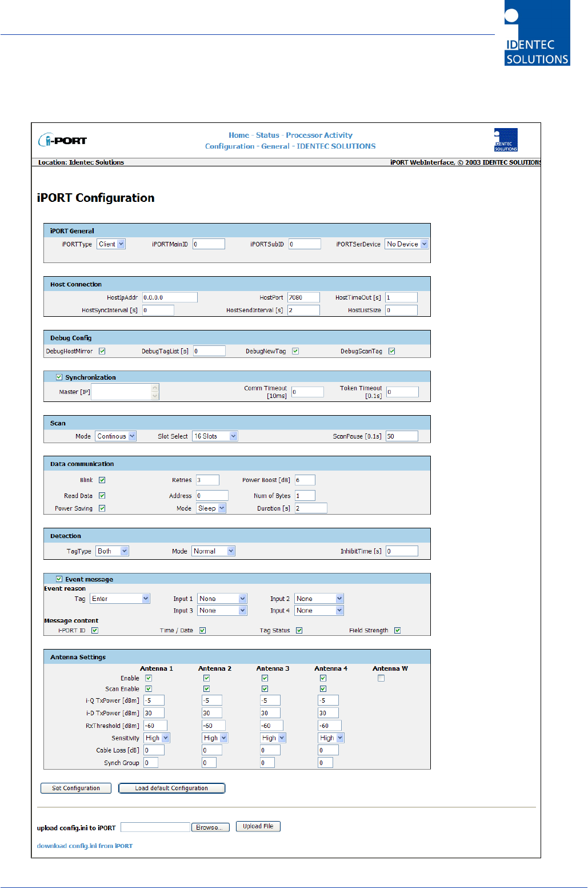The height and width of the screenshot is (888, 588).
Task: Open the Slot Select dropdown
Action: point(215,436)
